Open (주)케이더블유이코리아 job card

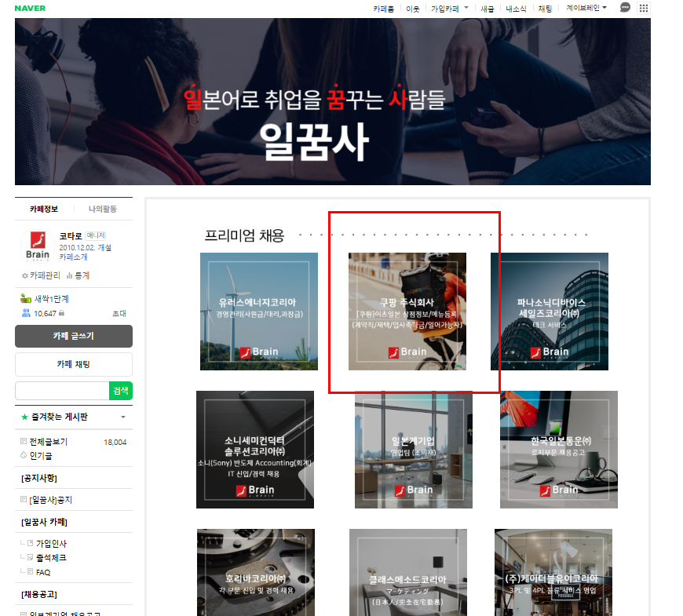pyautogui.click(x=553, y=572)
